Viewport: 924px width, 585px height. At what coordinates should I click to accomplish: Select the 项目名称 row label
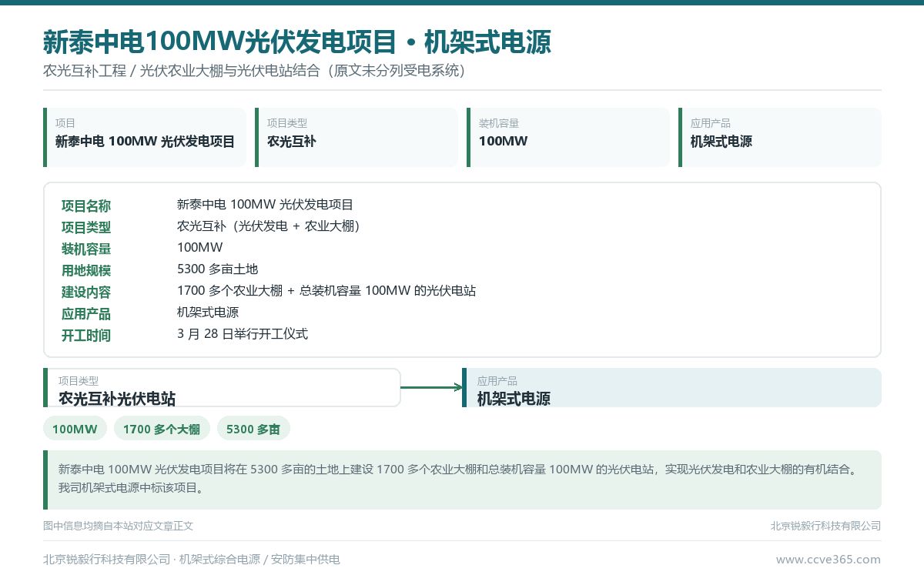click(86, 206)
